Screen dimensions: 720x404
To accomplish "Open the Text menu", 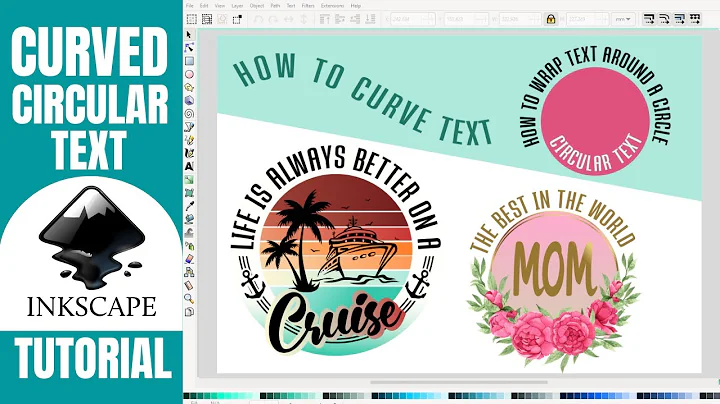I will click(291, 6).
